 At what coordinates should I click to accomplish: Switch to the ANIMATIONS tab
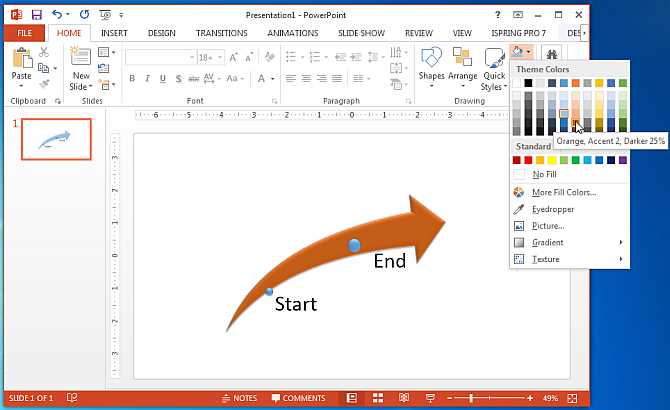[293, 33]
